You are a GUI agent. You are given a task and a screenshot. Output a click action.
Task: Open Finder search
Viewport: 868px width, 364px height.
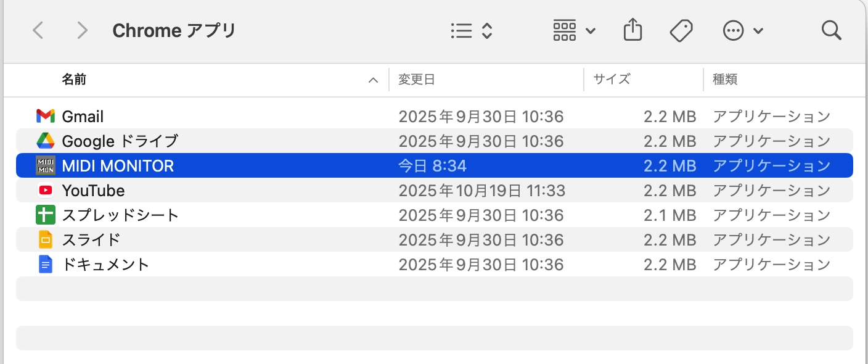coord(832,30)
